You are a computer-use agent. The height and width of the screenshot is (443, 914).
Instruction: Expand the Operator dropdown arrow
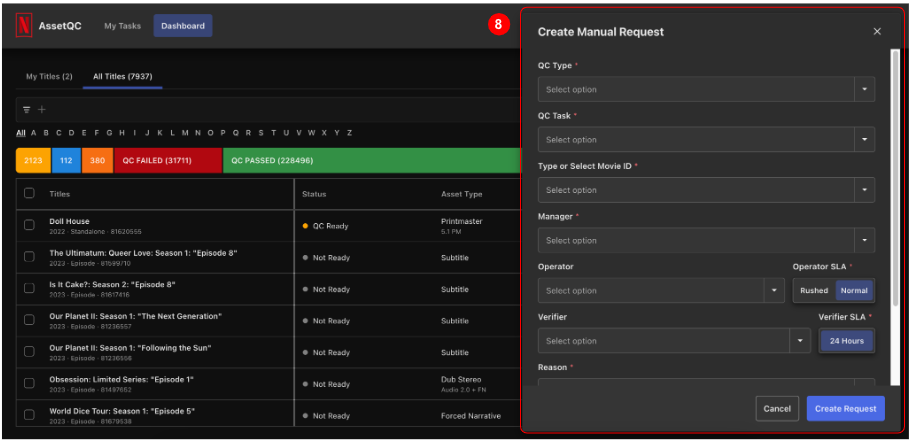[774, 290]
